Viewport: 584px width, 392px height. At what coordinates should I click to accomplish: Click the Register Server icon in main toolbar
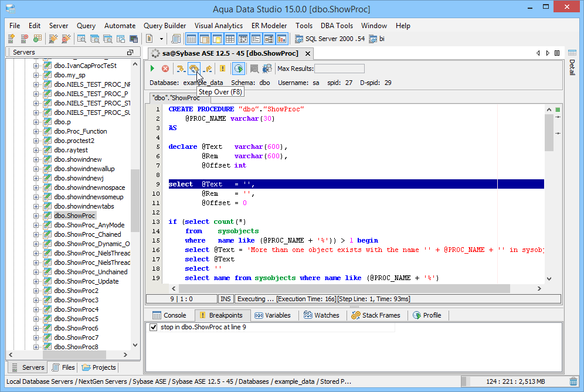tap(12, 39)
